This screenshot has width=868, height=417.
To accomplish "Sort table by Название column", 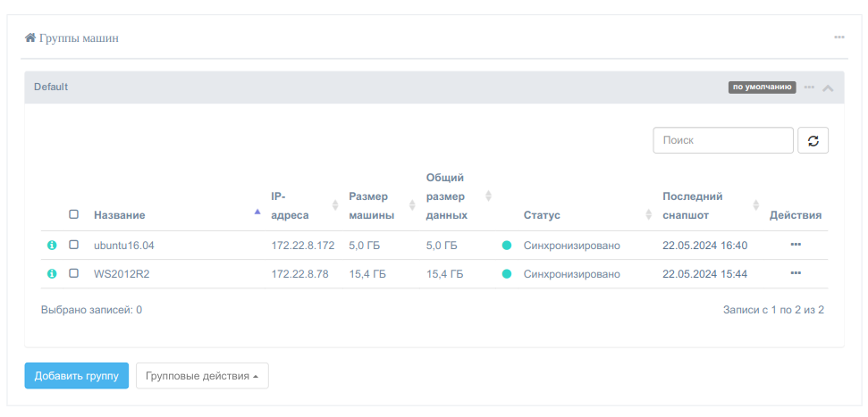I will click(x=120, y=215).
